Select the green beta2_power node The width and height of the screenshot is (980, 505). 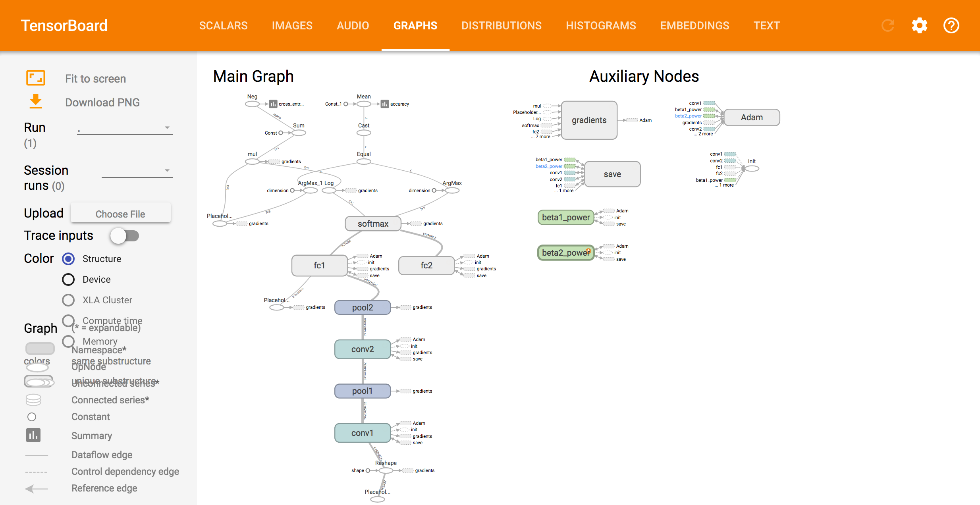click(566, 252)
